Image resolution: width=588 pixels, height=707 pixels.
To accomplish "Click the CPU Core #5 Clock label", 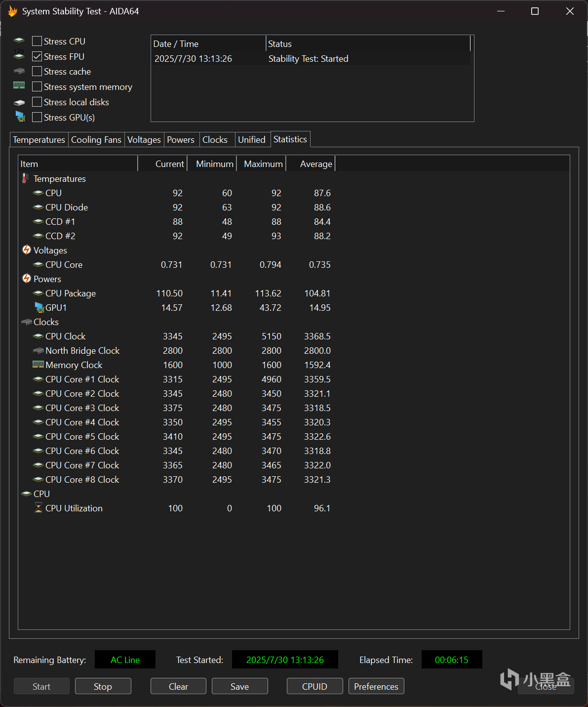I will tap(82, 436).
